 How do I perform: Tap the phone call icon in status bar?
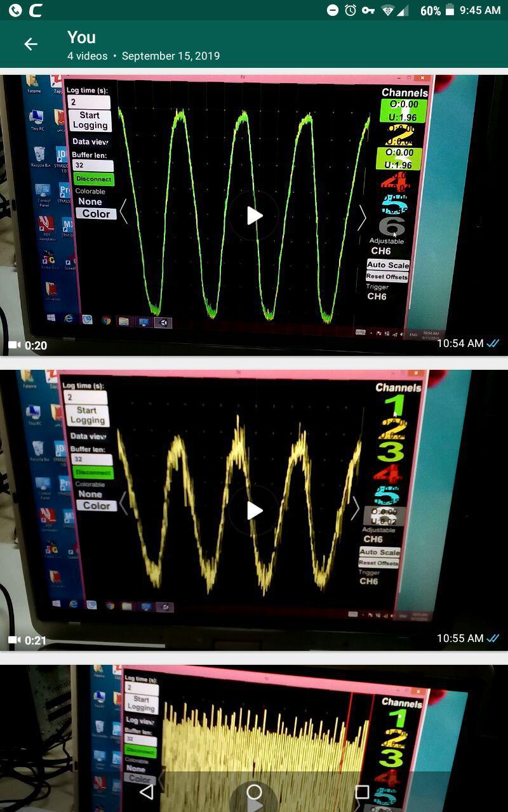coord(15,10)
